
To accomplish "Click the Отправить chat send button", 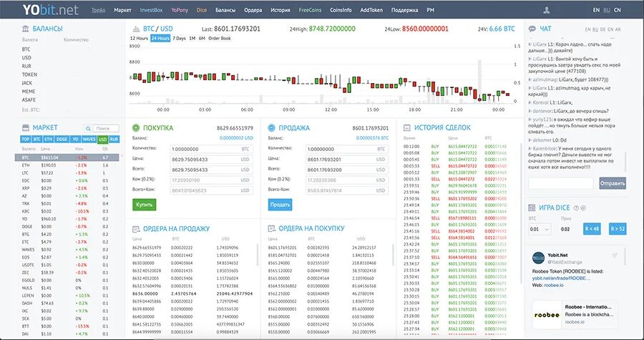I will coord(613,183).
